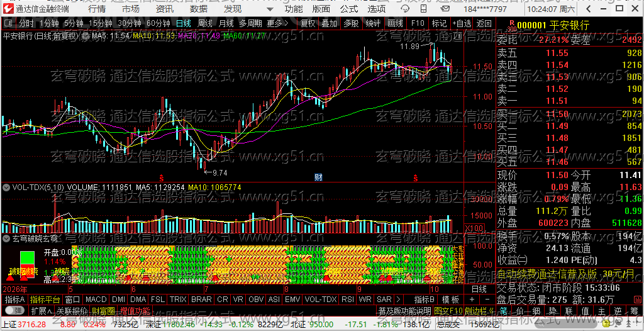The height and width of the screenshot is (331, 644).
Task: Open the 市场 menu
Action: 131,9
